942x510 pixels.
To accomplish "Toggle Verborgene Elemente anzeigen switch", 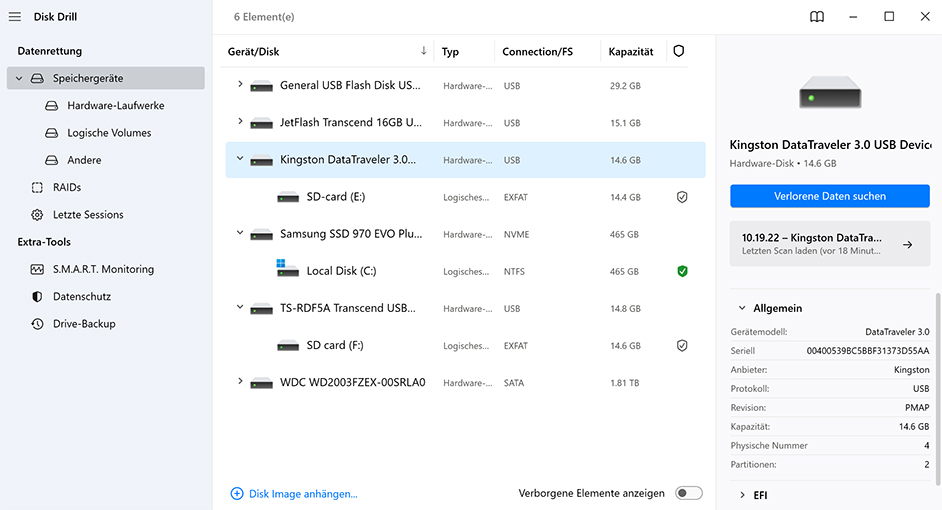I will 688,493.
